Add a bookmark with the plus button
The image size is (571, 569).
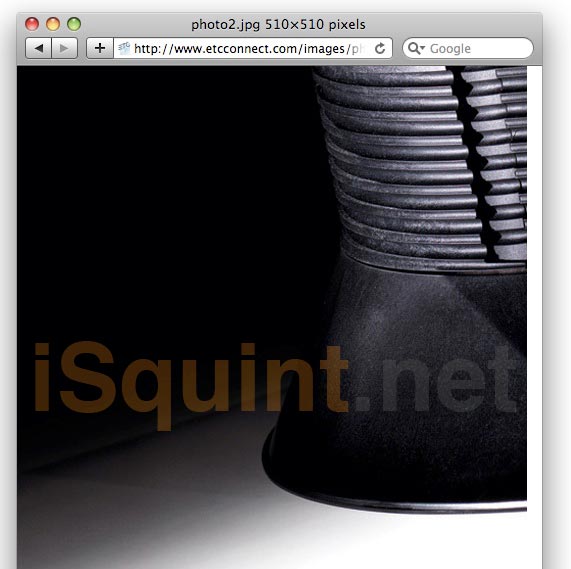tap(100, 48)
